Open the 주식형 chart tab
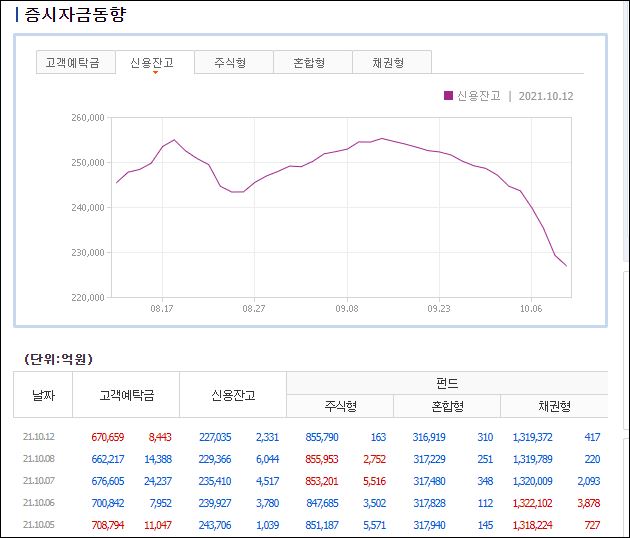This screenshot has width=630, height=538. tap(234, 62)
